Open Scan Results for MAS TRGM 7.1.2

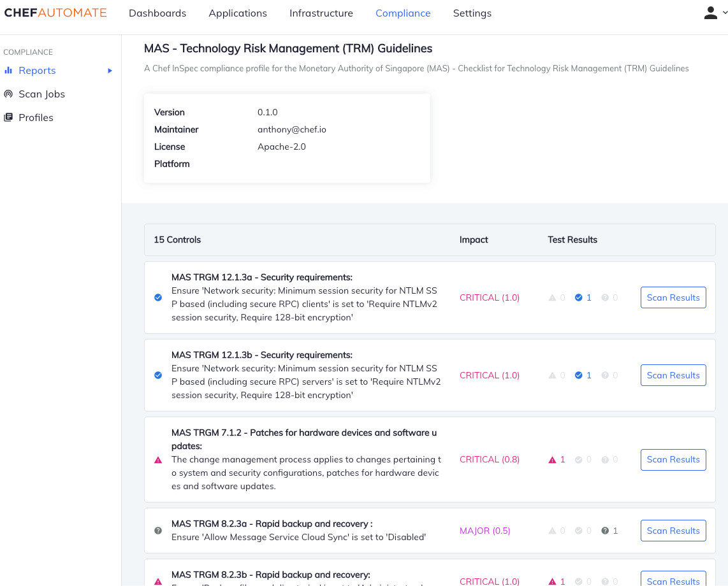(673, 460)
